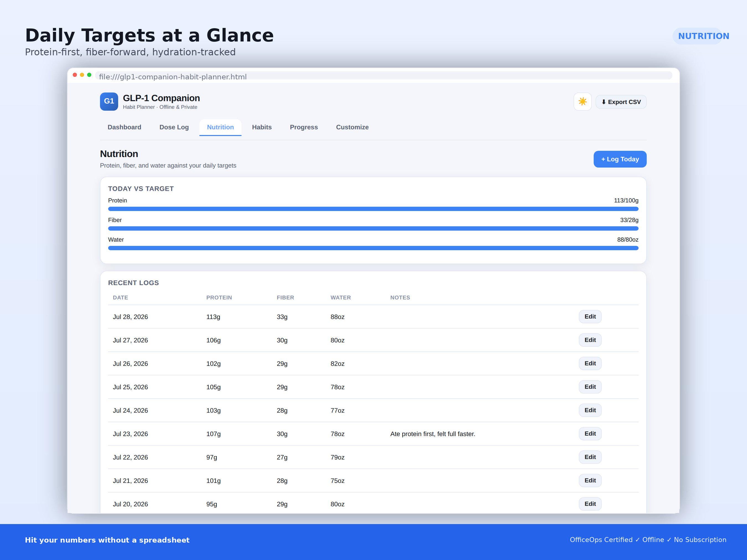
Task: Click the '75oz' water cell
Action: tap(337, 481)
